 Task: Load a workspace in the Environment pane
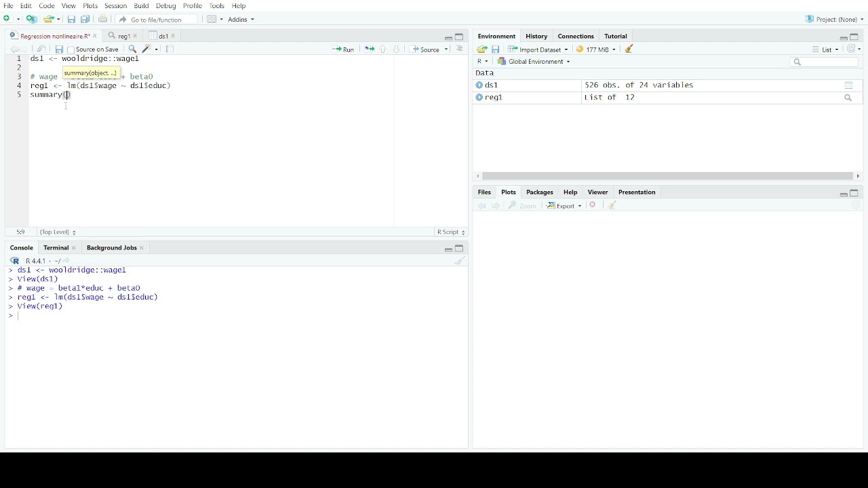pos(483,49)
